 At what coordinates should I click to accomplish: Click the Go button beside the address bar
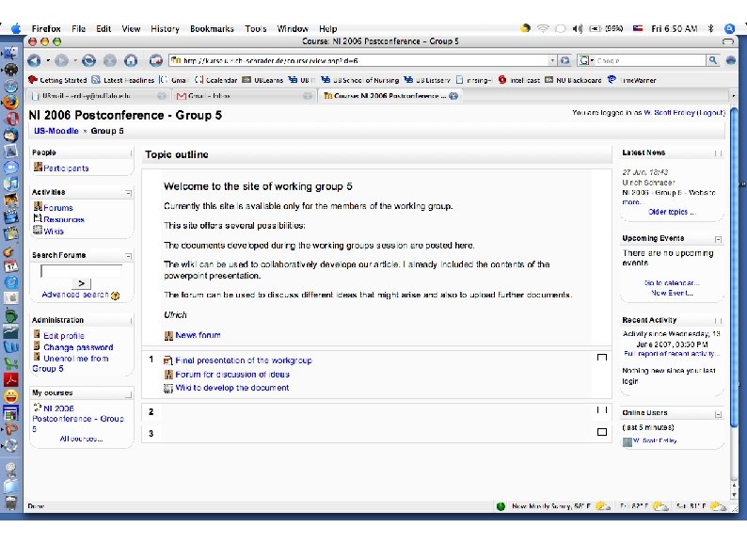click(x=565, y=60)
